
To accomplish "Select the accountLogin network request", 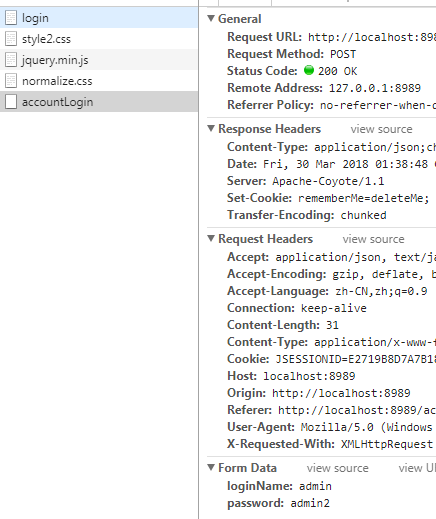I will (99, 102).
